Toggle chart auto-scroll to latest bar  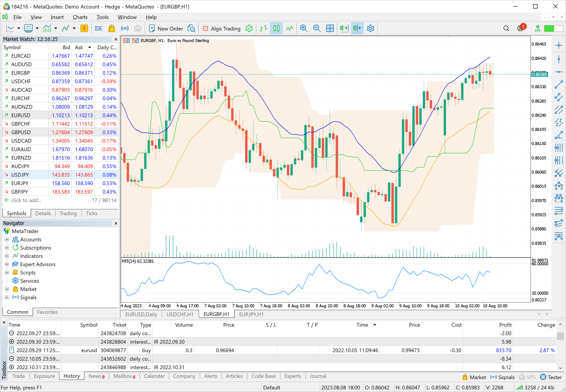click(344, 29)
